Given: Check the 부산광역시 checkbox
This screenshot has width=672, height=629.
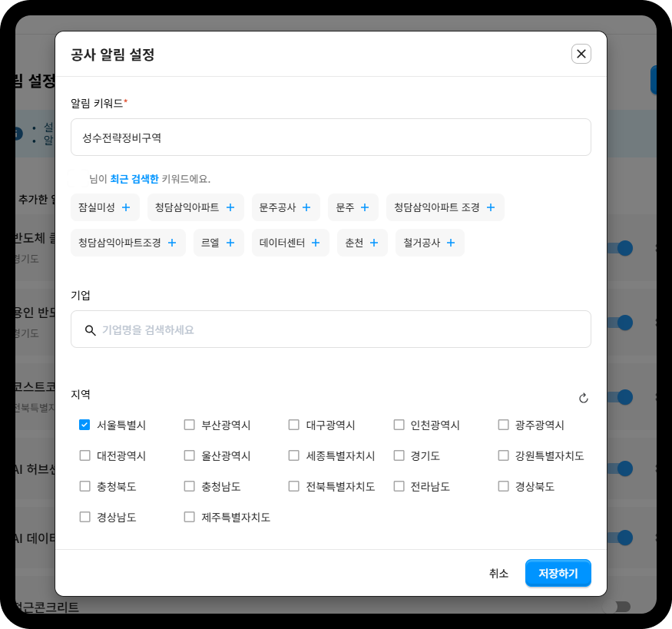Looking at the screenshot, I should click(189, 425).
